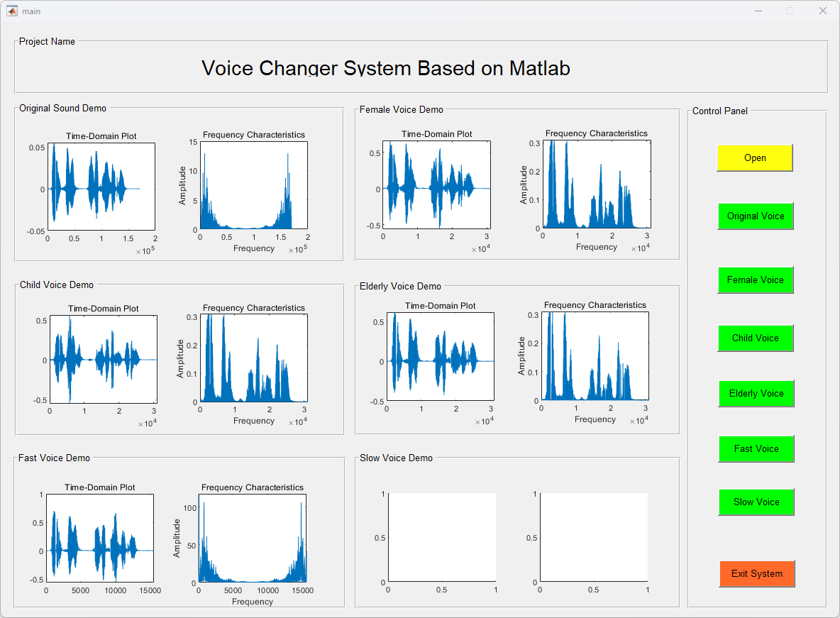Apply the Slow Voice effect
The width and height of the screenshot is (840, 618).
click(756, 502)
